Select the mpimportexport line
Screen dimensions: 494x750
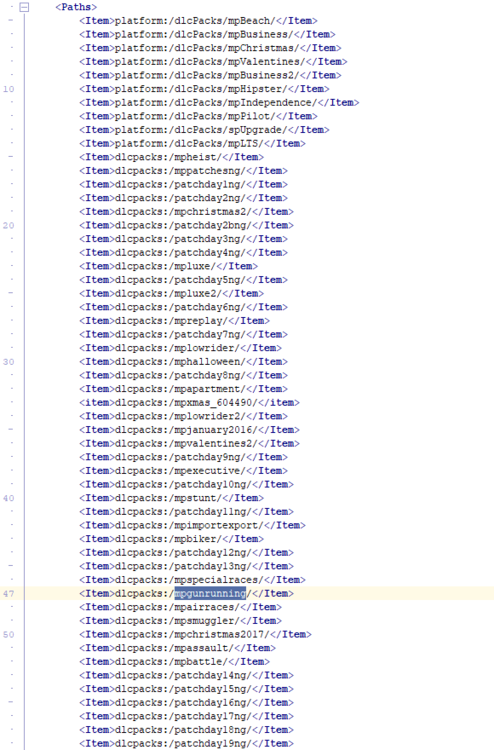point(192,525)
